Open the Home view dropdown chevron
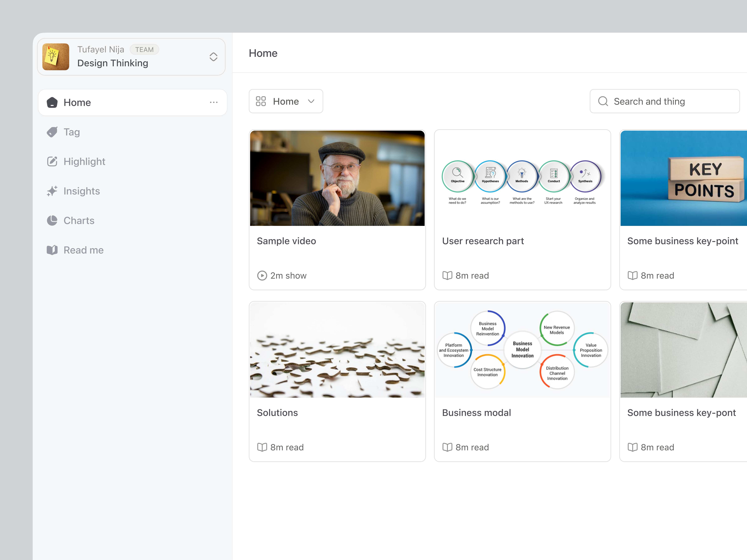Screen dimensions: 747x560 311,101
